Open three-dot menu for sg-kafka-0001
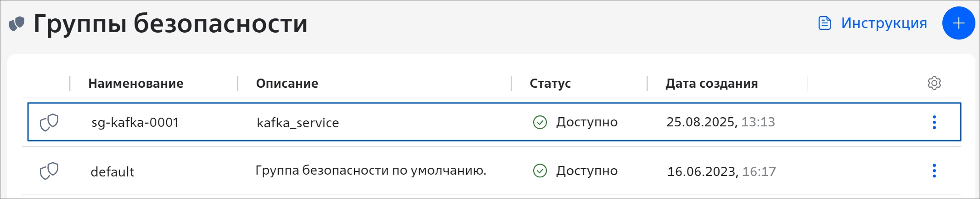The height and width of the screenshot is (199, 980). [934, 122]
